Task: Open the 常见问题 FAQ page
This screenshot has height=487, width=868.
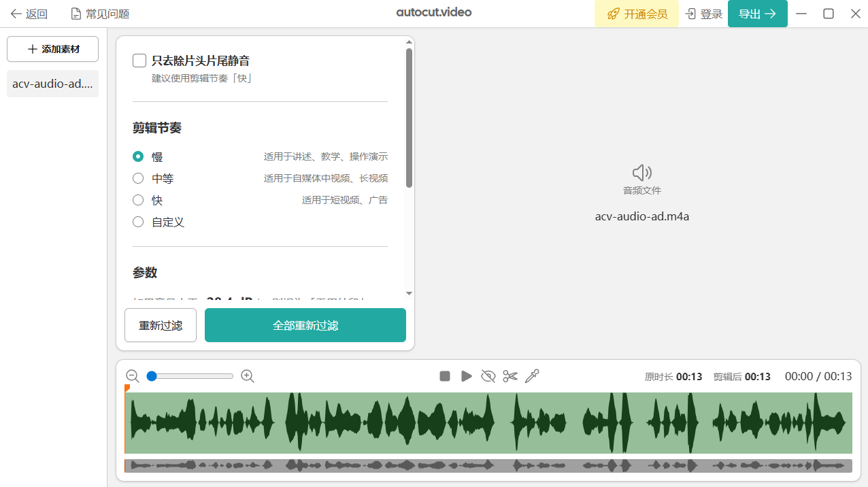Action: tap(100, 14)
